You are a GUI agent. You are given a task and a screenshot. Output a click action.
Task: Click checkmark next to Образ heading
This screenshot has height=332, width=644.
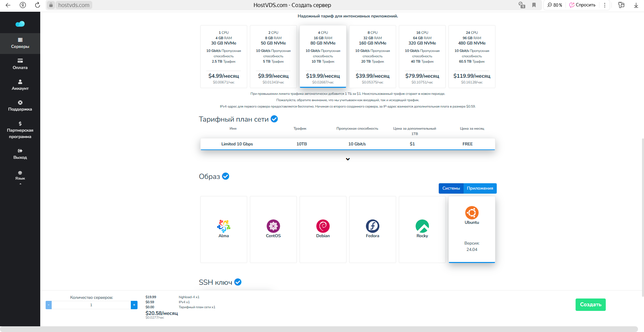(x=226, y=176)
